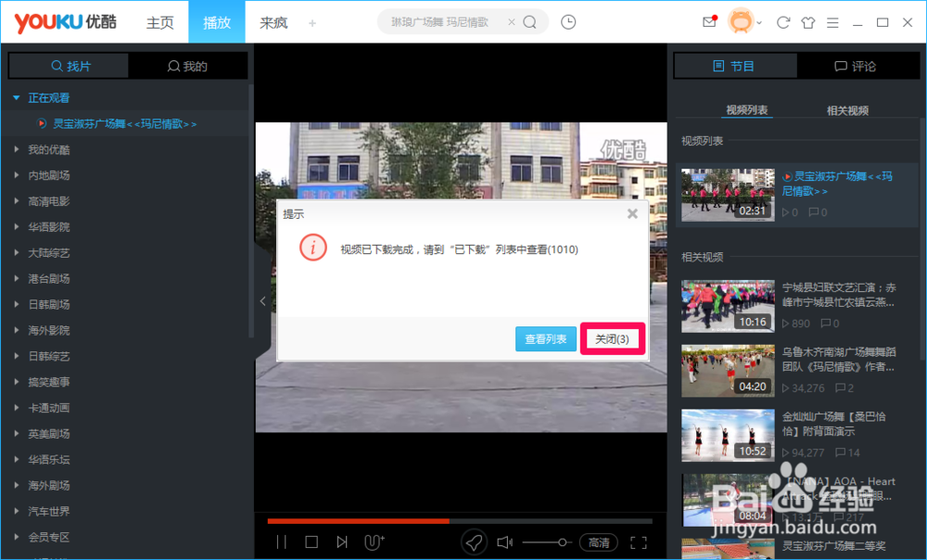The width and height of the screenshot is (927, 560).
Task: Select the 视频列表 sub-tab
Action: tap(746, 110)
